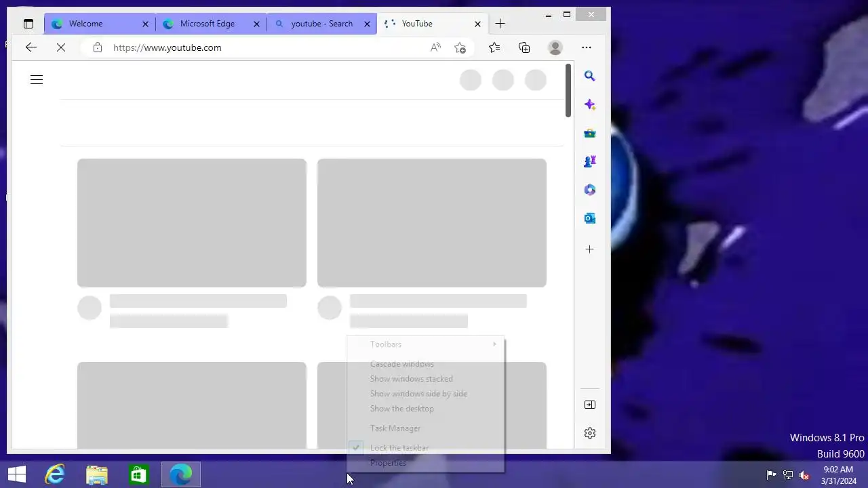This screenshot has height=488, width=868.
Task: Hide the sidebar with collapse icon
Action: (x=590, y=405)
